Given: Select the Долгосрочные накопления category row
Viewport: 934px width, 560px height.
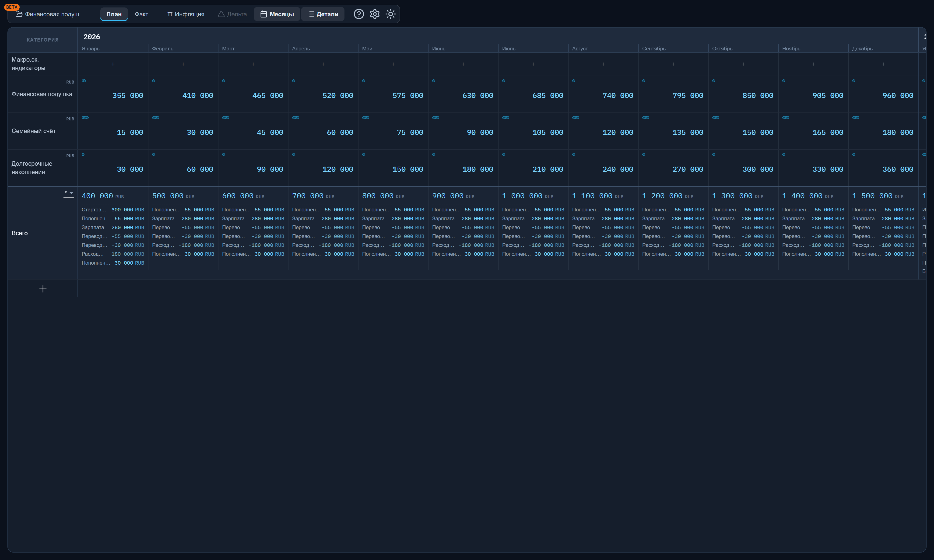Looking at the screenshot, I should pos(43,168).
